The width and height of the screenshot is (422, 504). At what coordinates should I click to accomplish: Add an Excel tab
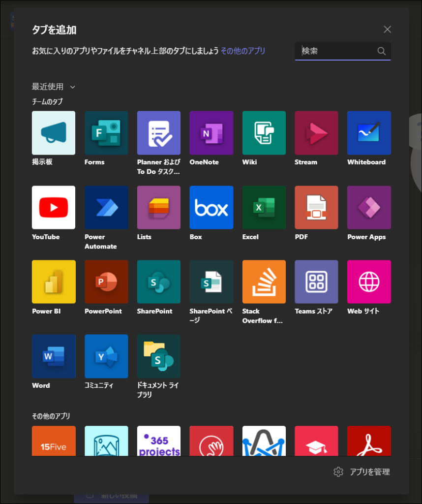[x=264, y=207]
